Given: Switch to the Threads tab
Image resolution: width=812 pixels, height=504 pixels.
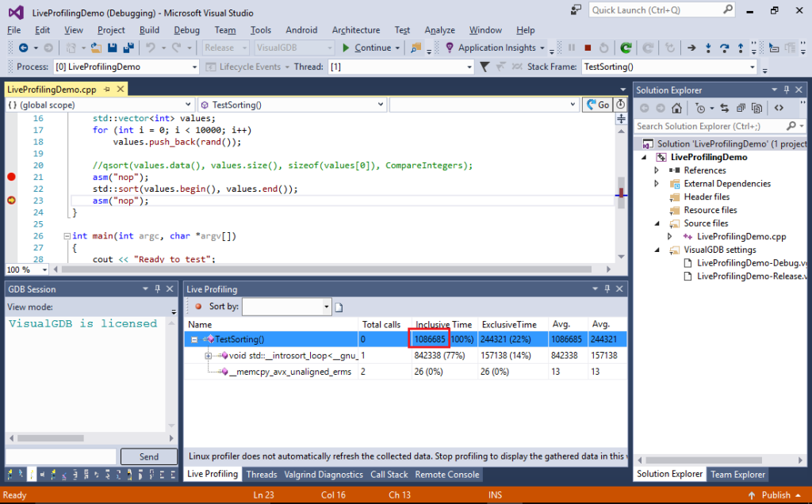Looking at the screenshot, I should [x=262, y=474].
